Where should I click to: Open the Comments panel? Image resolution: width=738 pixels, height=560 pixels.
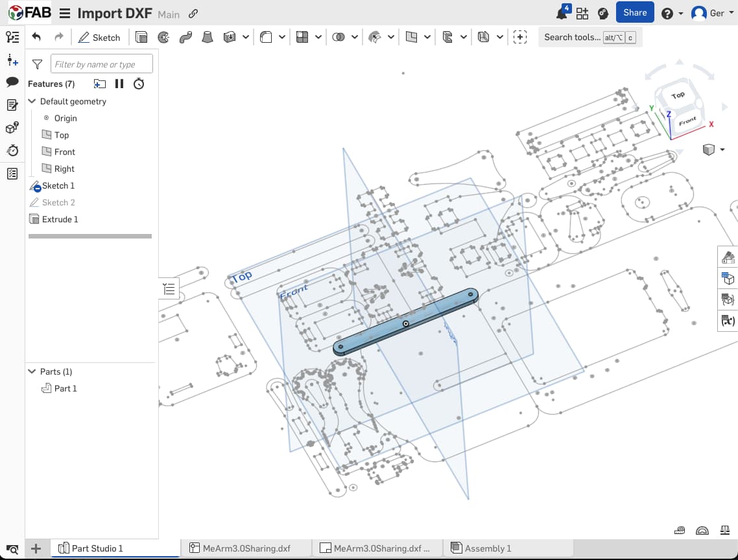pos(12,82)
